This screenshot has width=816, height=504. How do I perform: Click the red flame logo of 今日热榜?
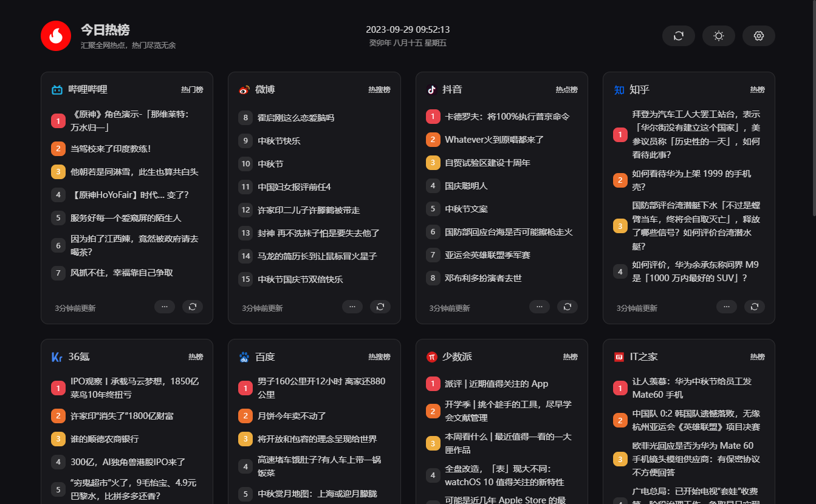pos(56,36)
